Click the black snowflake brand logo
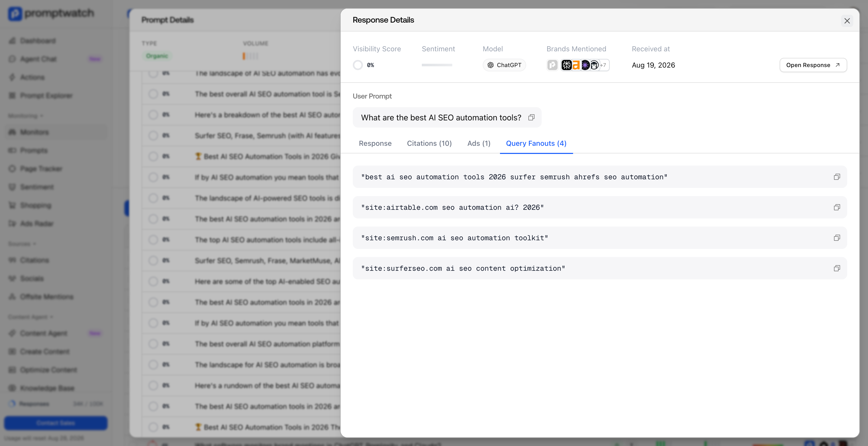 tap(567, 65)
